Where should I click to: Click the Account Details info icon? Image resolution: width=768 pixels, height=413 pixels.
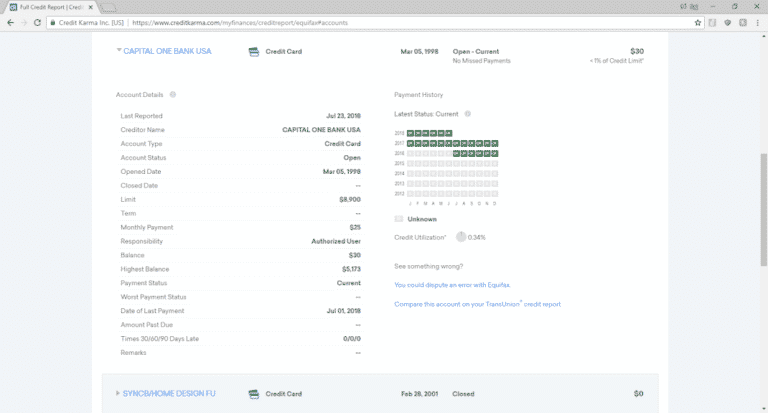[173, 95]
